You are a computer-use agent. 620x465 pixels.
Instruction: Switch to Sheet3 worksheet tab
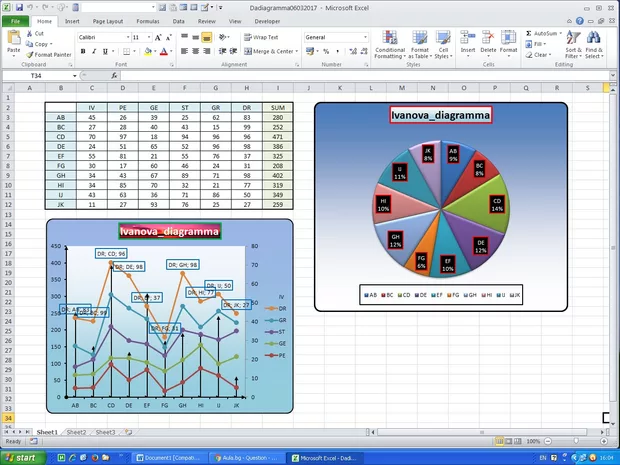point(106,432)
